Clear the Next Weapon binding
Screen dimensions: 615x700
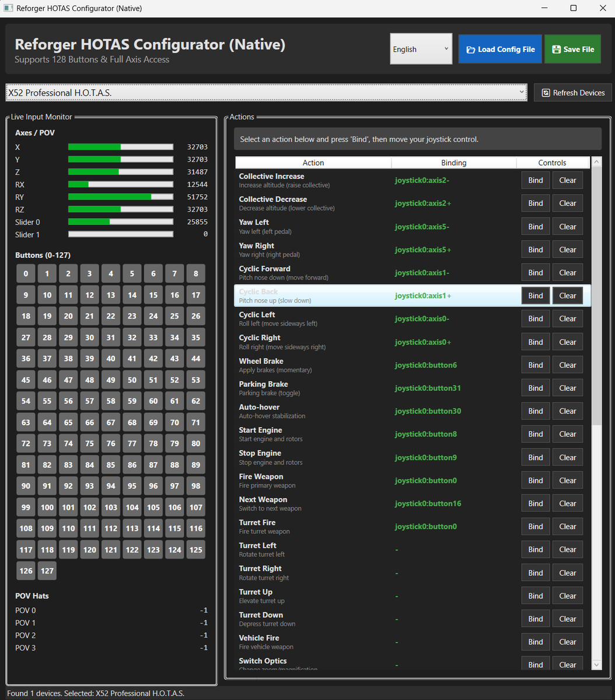[568, 503]
